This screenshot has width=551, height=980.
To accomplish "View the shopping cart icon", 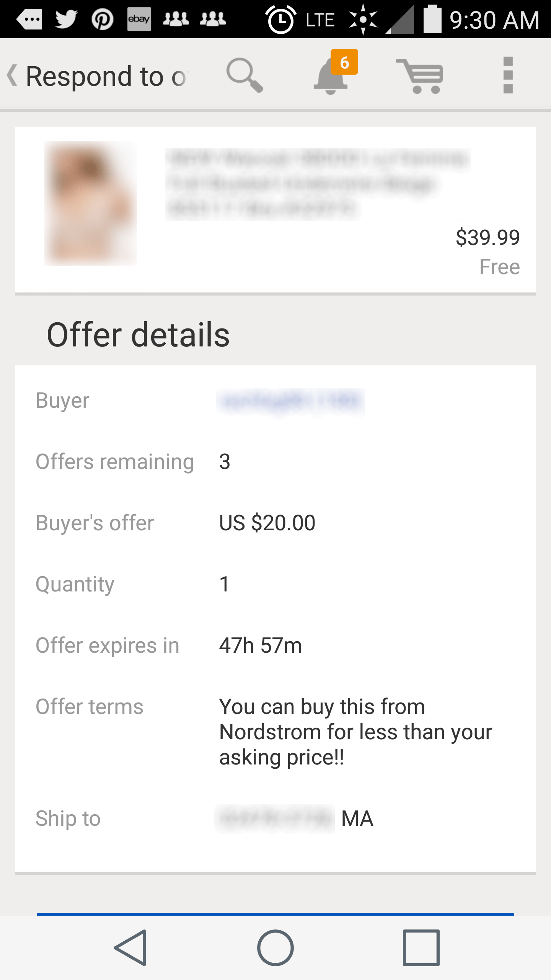I will pos(422,75).
